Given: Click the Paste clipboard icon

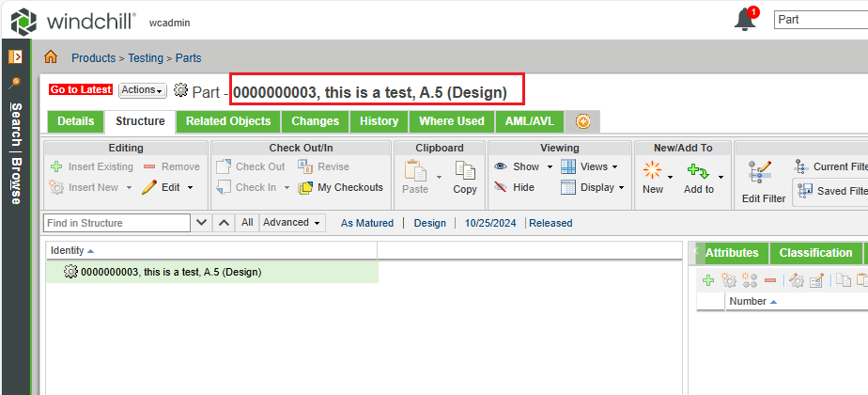Looking at the screenshot, I should (415, 171).
